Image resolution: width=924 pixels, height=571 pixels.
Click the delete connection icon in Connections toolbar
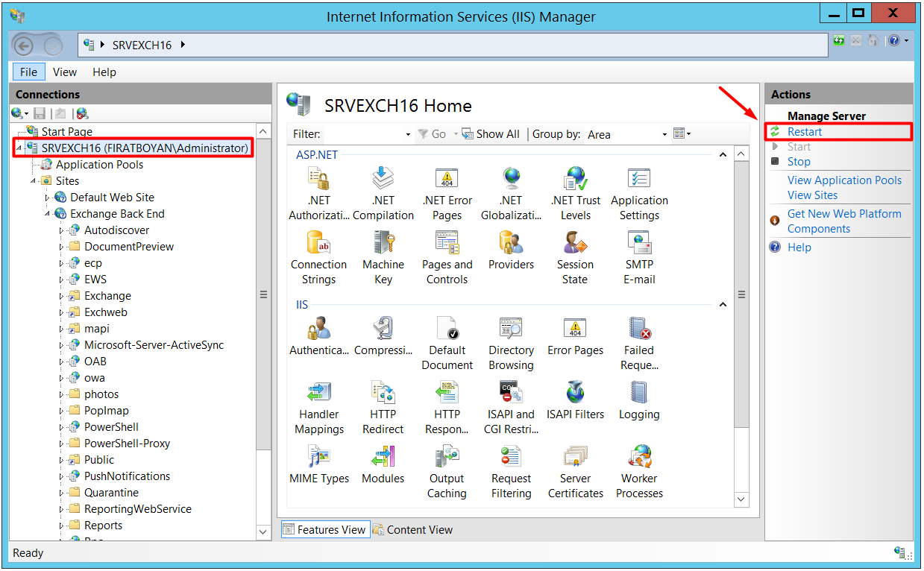pos(82,113)
